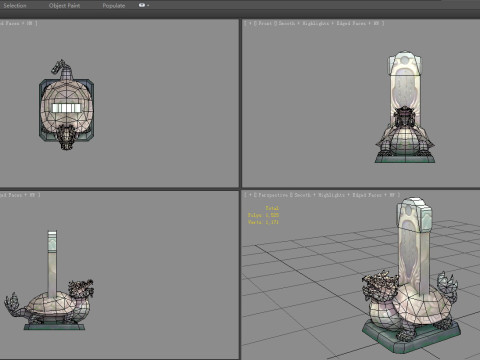
Task: Click the Perspective viewport name label
Action: coord(273,195)
